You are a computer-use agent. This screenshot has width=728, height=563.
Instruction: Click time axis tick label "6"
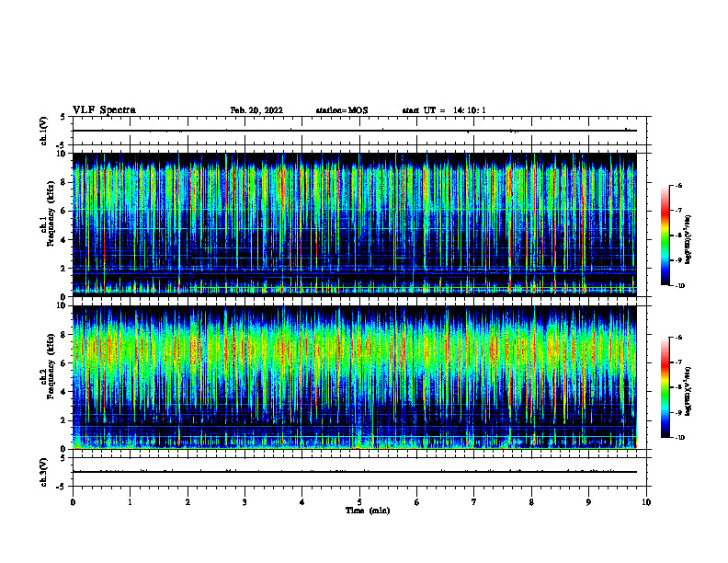coord(417,502)
